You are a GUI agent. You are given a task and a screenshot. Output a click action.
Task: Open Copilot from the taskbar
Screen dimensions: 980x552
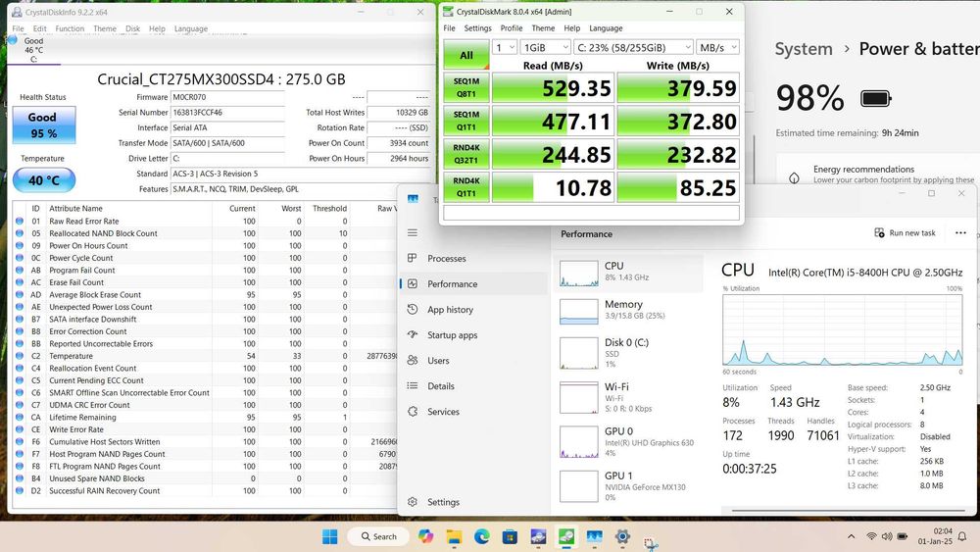(425, 536)
